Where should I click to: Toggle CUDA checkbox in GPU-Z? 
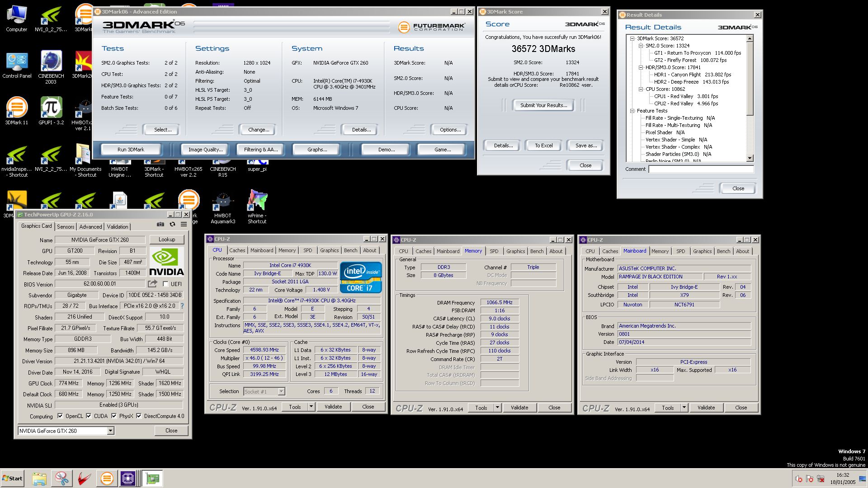tap(89, 416)
